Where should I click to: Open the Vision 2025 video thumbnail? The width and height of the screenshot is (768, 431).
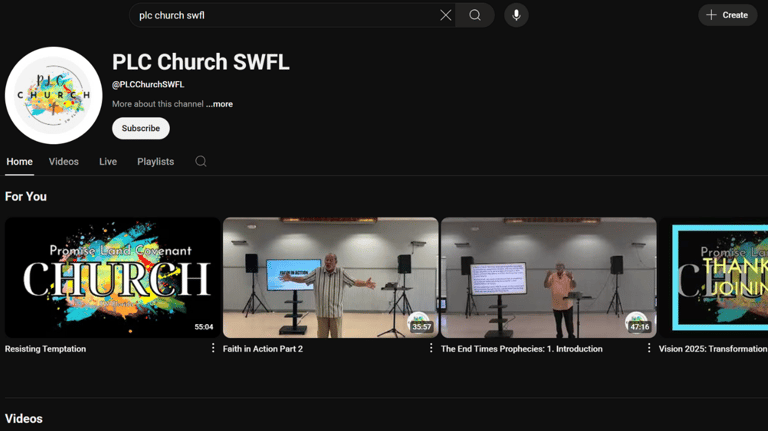tap(714, 277)
